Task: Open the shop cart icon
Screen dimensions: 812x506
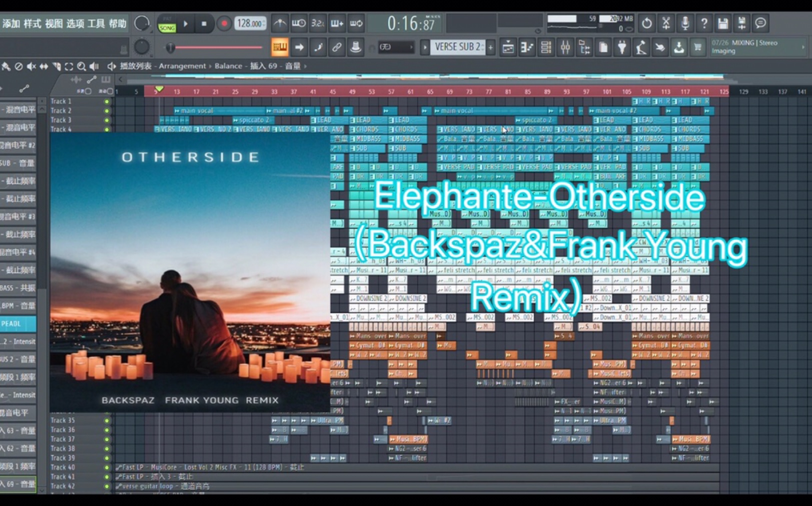Action: tap(697, 47)
